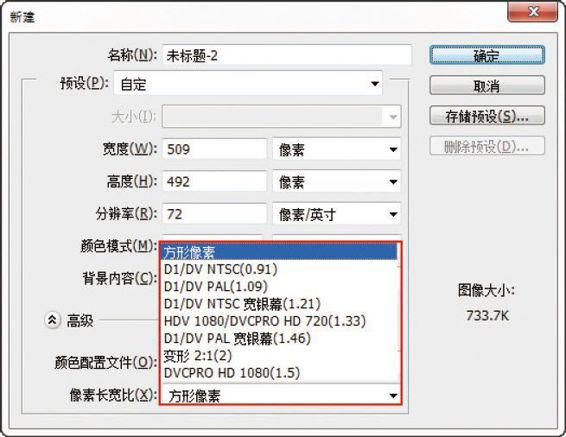Open the 像素长宽比 pixel aspect ratio dropdown
This screenshot has width=566, height=437.
coord(281,396)
